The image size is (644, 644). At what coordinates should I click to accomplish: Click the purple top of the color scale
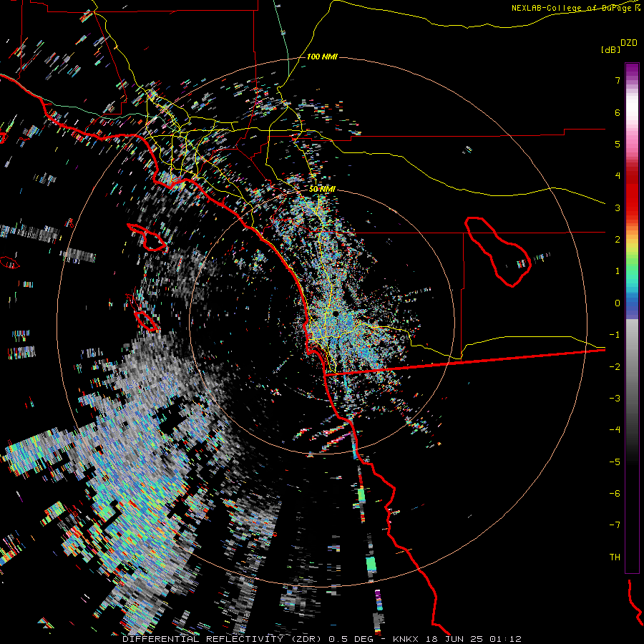tap(632, 71)
